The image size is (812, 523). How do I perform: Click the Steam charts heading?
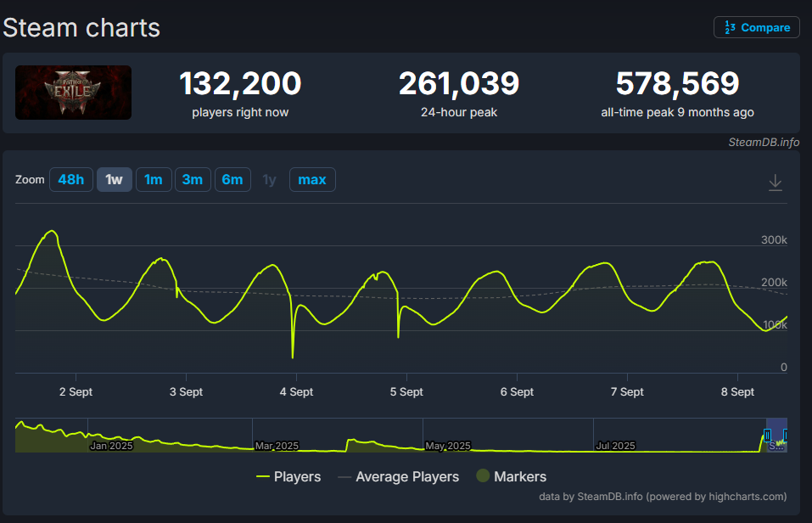81,27
